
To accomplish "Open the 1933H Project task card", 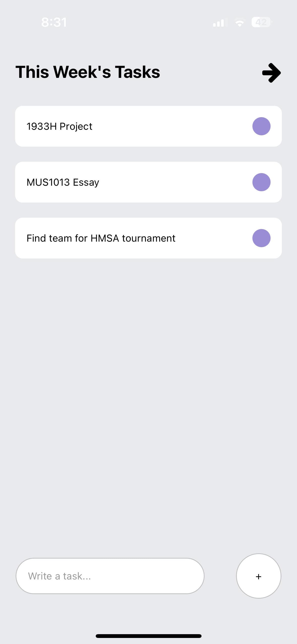I will click(x=148, y=126).
